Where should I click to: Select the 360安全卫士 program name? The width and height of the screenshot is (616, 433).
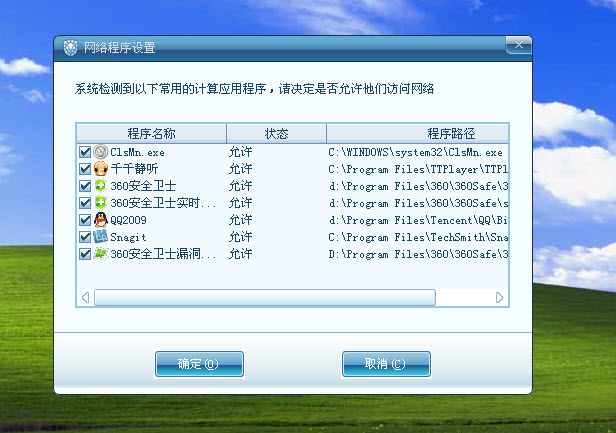(x=143, y=186)
